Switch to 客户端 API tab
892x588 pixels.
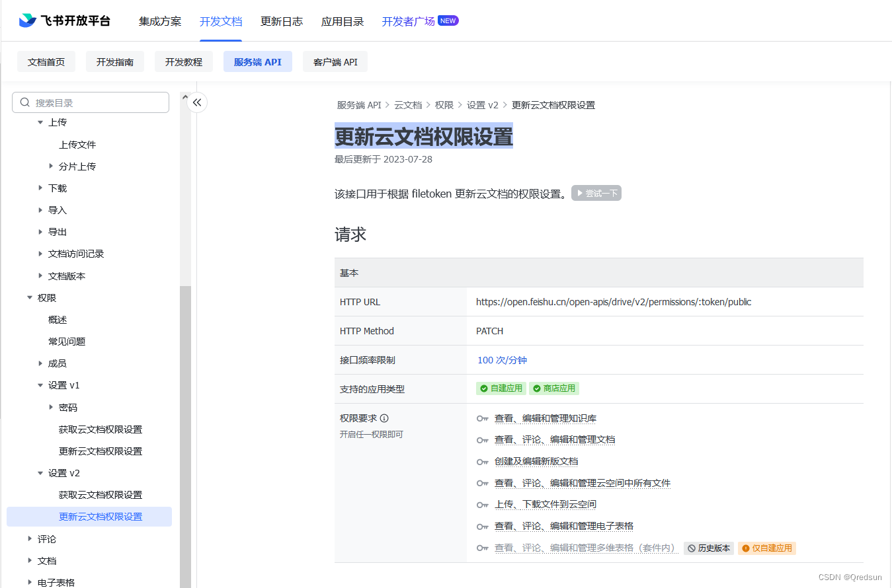(x=335, y=62)
